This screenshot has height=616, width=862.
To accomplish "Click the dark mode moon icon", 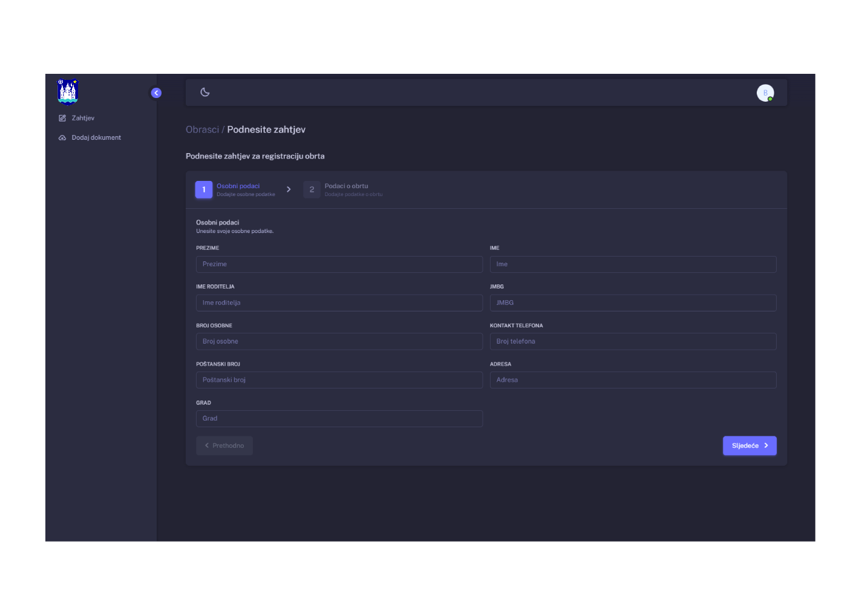I will [x=204, y=92].
